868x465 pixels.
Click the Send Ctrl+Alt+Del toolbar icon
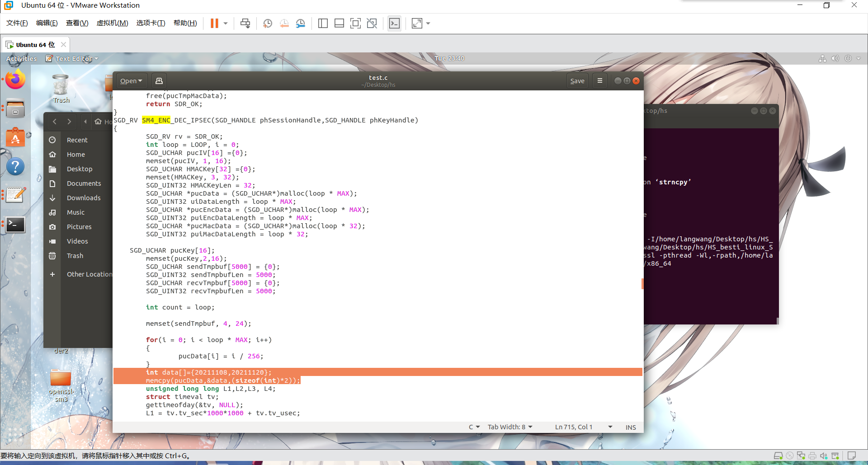[x=245, y=23]
